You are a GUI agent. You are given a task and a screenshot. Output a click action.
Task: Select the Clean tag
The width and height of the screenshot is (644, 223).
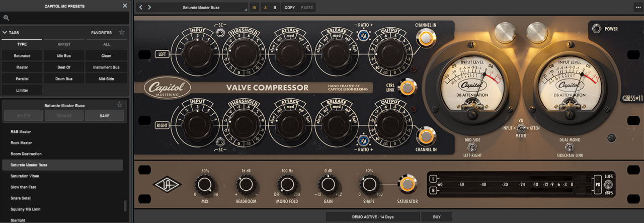coord(106,56)
